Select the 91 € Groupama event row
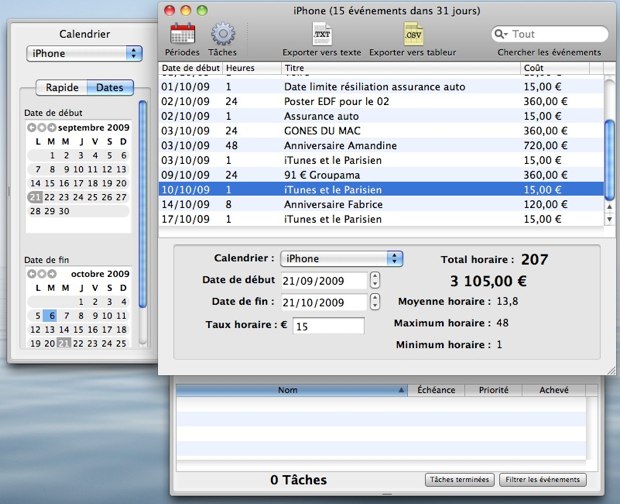This screenshot has width=620, height=504. [x=381, y=175]
